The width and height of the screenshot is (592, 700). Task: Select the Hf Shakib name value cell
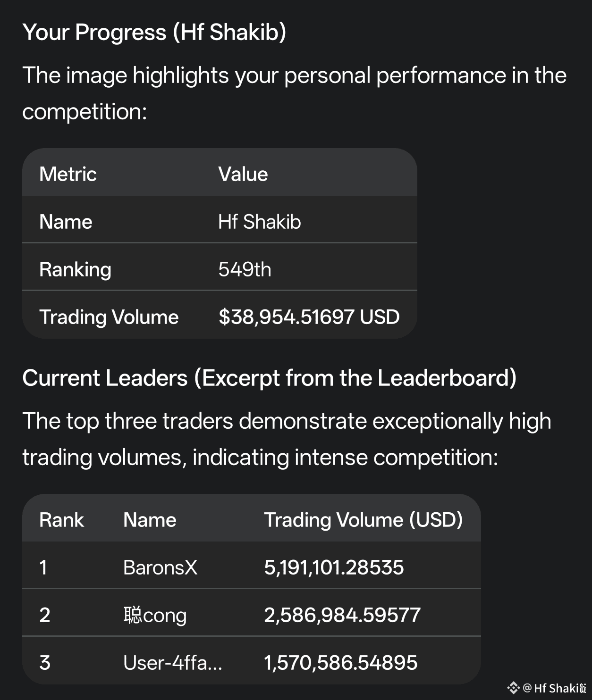coord(259,222)
